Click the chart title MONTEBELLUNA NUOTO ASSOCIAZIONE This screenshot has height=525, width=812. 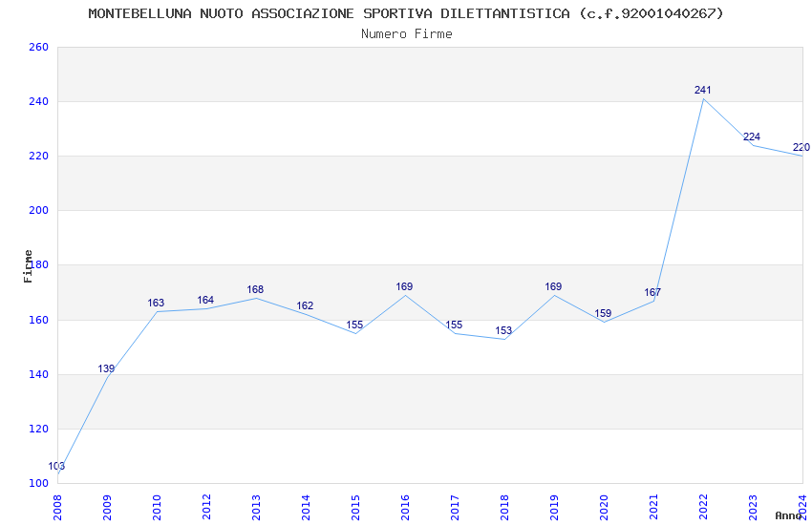[x=405, y=13]
